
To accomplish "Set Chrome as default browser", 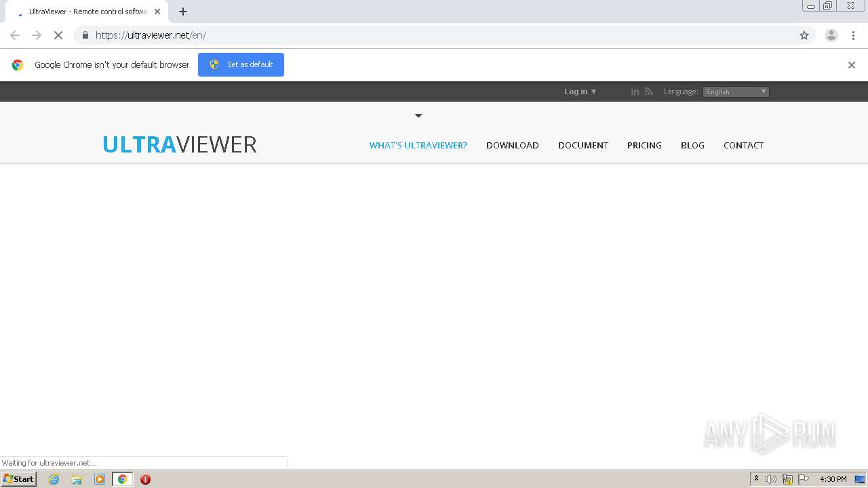I will 241,64.
